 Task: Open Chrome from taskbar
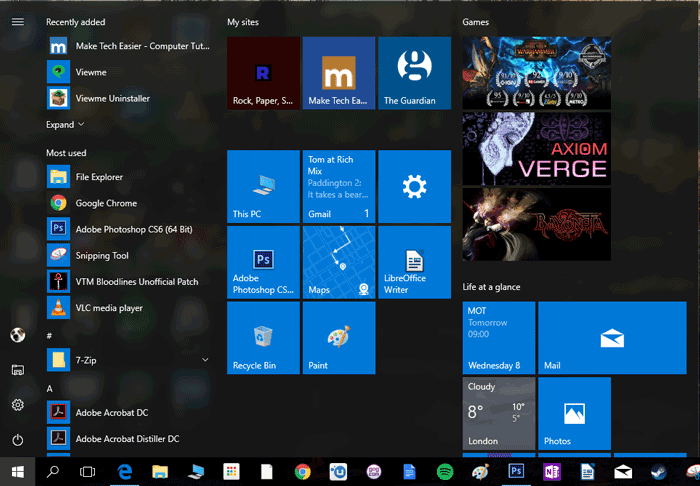pos(303,472)
